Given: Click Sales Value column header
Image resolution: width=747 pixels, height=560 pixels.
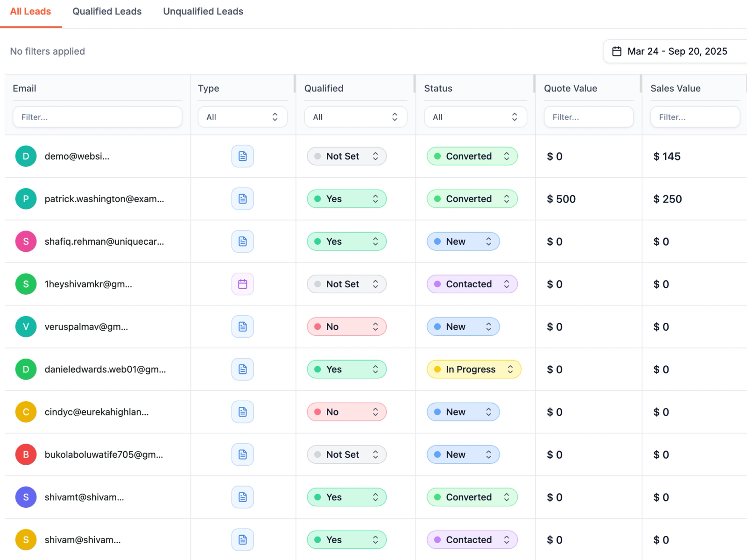Looking at the screenshot, I should [x=676, y=88].
